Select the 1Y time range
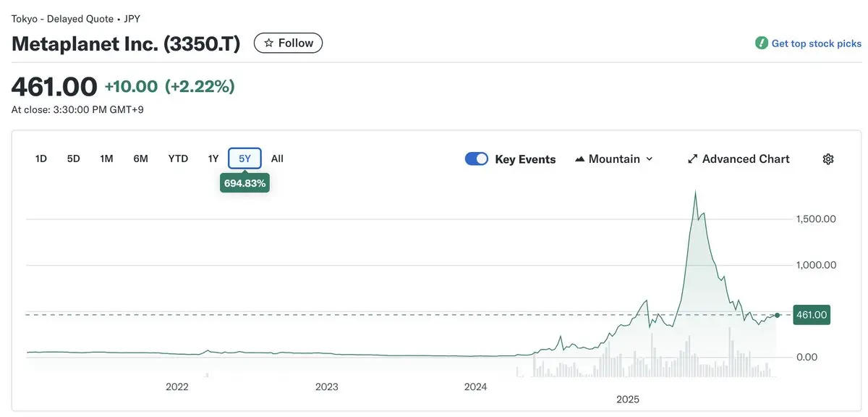The width and height of the screenshot is (868, 417). click(x=213, y=159)
